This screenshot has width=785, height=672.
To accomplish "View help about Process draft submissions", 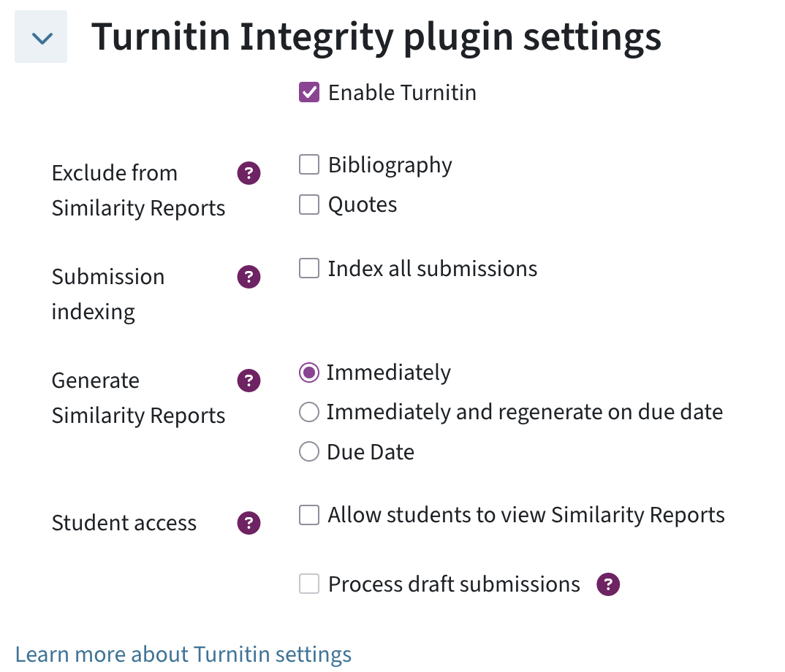I will (607, 584).
